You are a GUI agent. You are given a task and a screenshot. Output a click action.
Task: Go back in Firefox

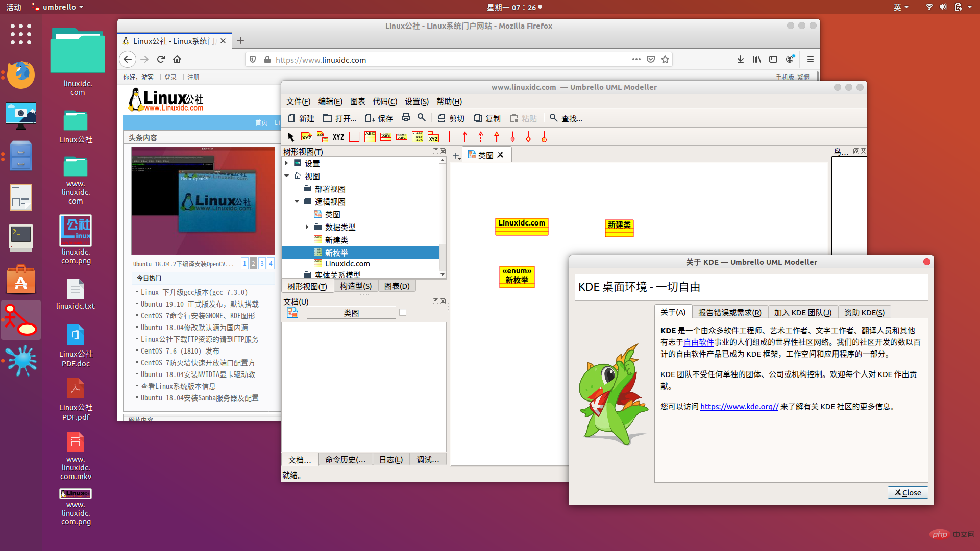click(x=128, y=59)
